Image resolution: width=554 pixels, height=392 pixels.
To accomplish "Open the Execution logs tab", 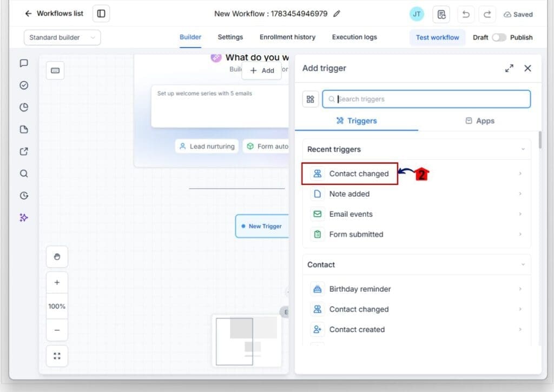I will click(x=354, y=37).
